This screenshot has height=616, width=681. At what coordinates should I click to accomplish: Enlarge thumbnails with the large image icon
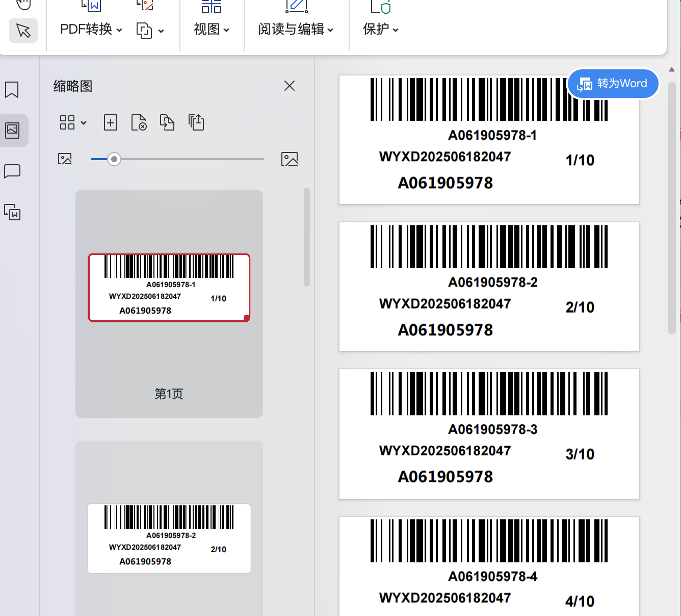click(289, 159)
